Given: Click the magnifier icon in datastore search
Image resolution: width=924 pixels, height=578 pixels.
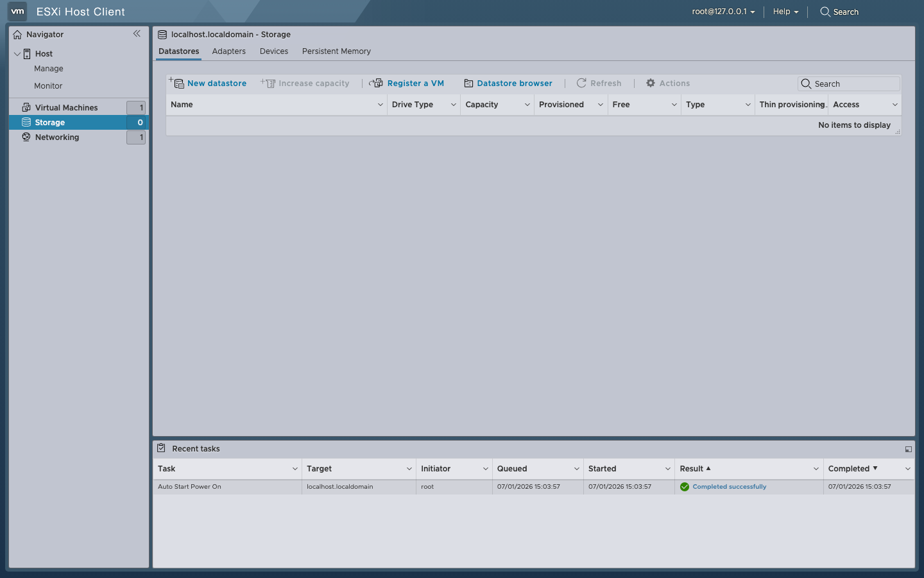Looking at the screenshot, I should coord(806,83).
